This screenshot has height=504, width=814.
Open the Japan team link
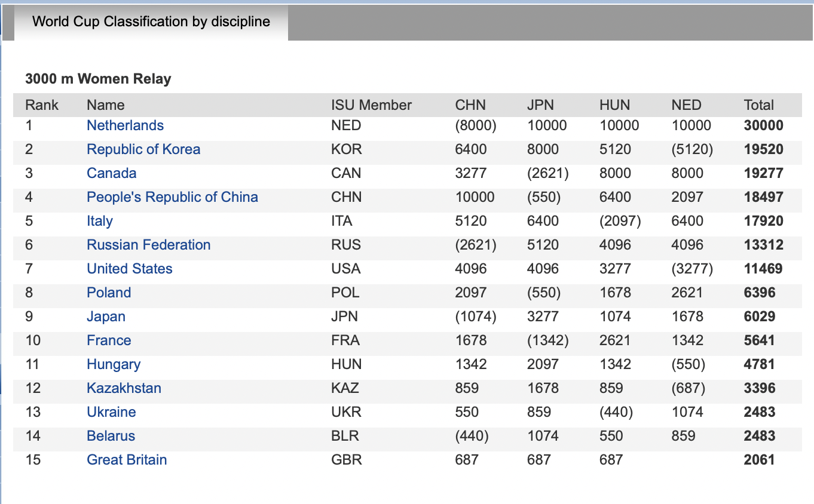pos(106,316)
